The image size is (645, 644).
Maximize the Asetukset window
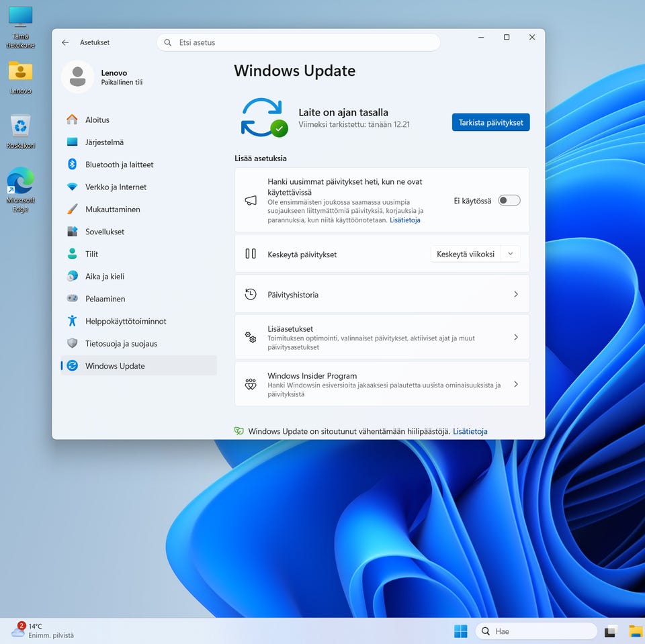coord(507,37)
